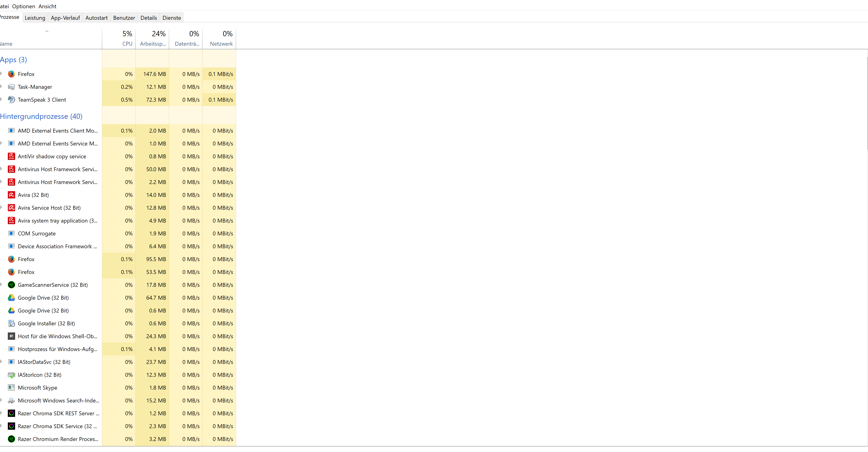The image size is (868, 452).
Task: Open the Autostart tab
Action: click(96, 18)
